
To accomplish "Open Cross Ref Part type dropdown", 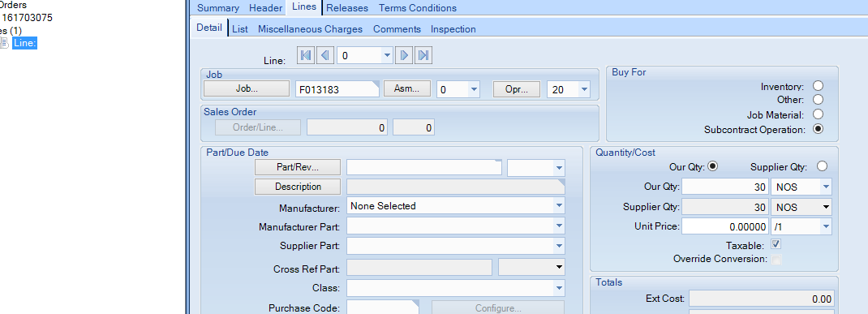I will tap(559, 268).
